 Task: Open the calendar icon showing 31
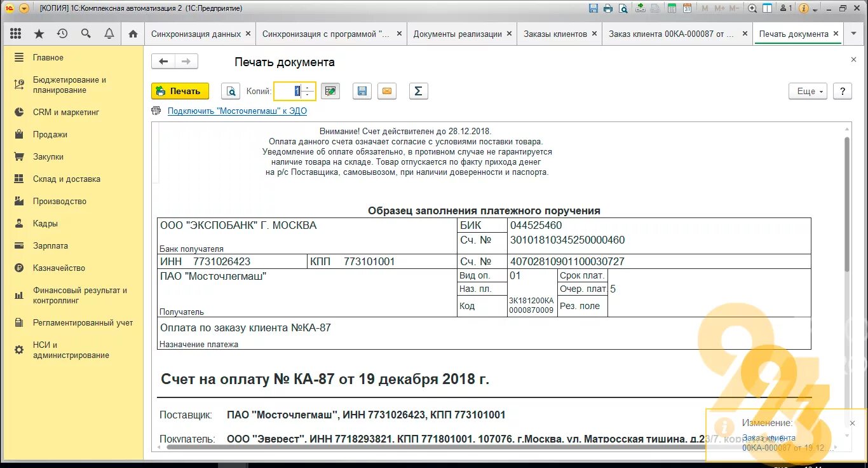point(687,8)
